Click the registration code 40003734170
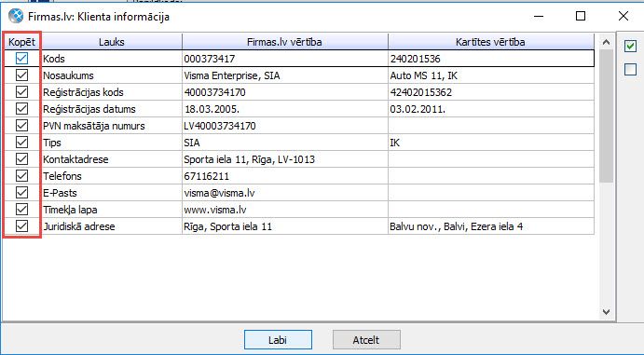Image resolution: width=644 pixels, height=355 pixels. coord(214,92)
